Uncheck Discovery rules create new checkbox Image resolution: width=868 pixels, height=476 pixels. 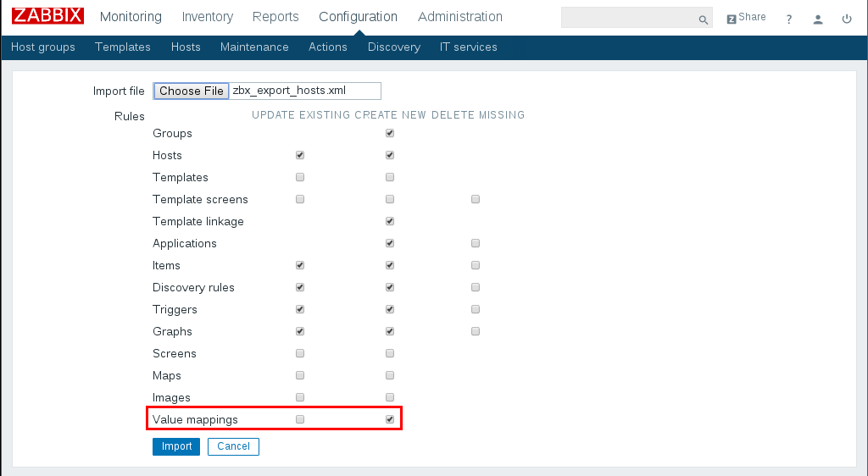click(390, 287)
